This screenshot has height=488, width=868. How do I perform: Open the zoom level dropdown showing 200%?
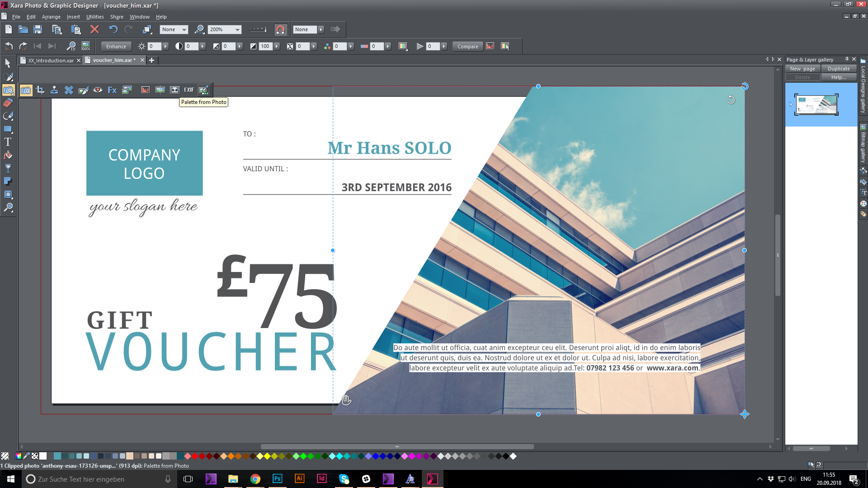point(238,29)
